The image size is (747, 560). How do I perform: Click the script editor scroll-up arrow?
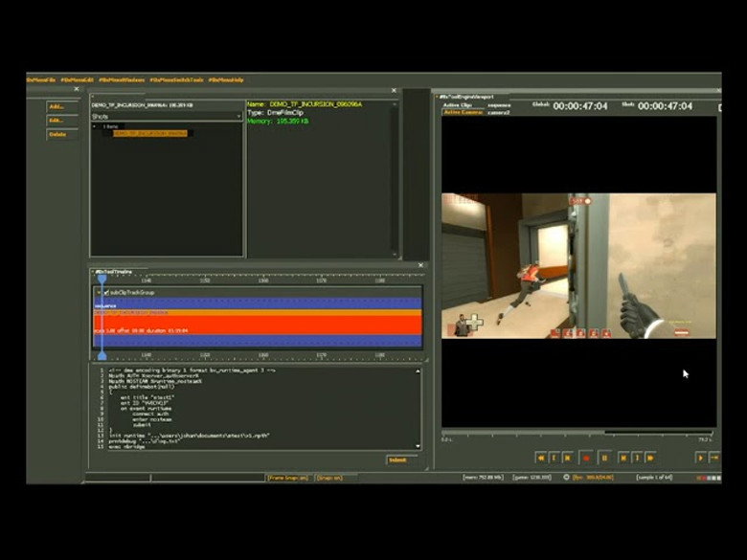pos(418,371)
